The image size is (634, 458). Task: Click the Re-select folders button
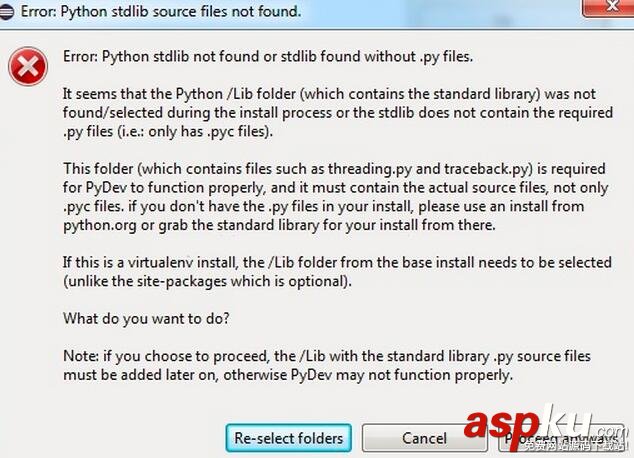[x=288, y=438]
